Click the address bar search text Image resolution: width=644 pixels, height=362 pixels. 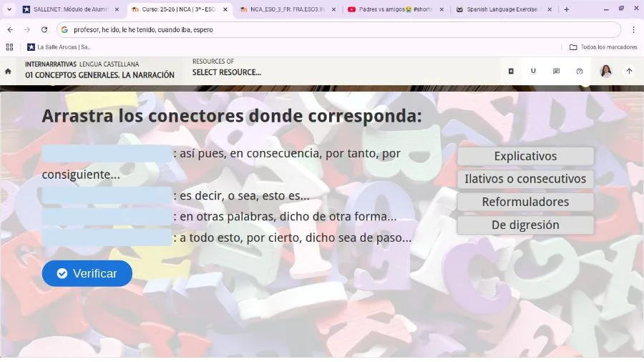pyautogui.click(x=143, y=29)
